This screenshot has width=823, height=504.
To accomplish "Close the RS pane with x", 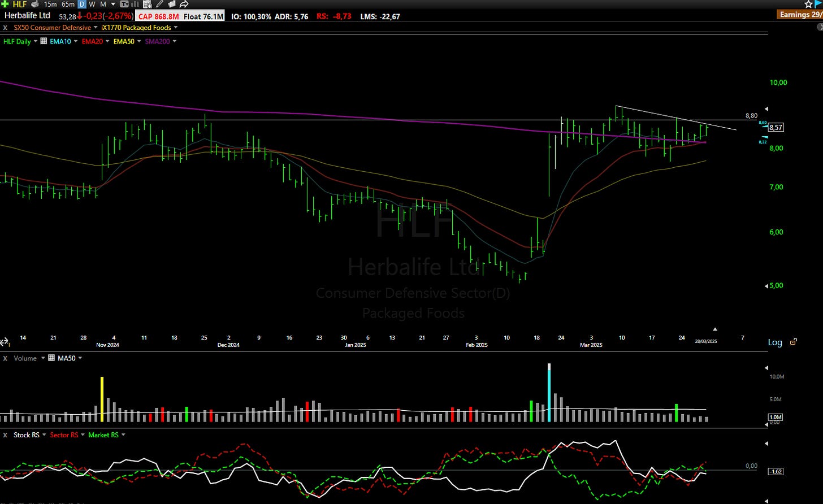I will [x=5, y=435].
